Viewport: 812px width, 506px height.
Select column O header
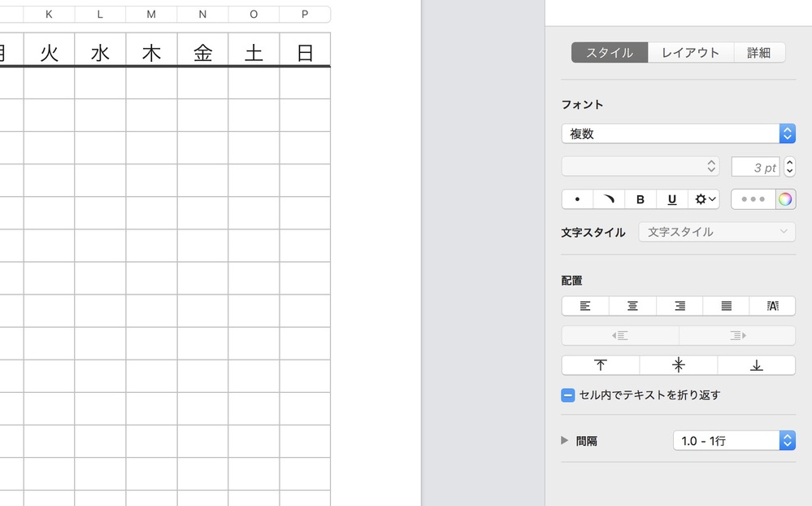tap(254, 15)
